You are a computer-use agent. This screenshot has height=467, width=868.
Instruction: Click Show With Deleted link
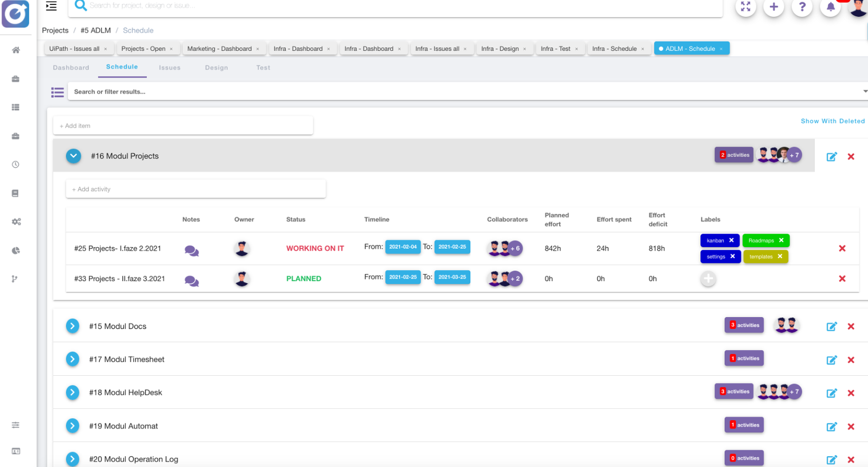[x=832, y=121]
